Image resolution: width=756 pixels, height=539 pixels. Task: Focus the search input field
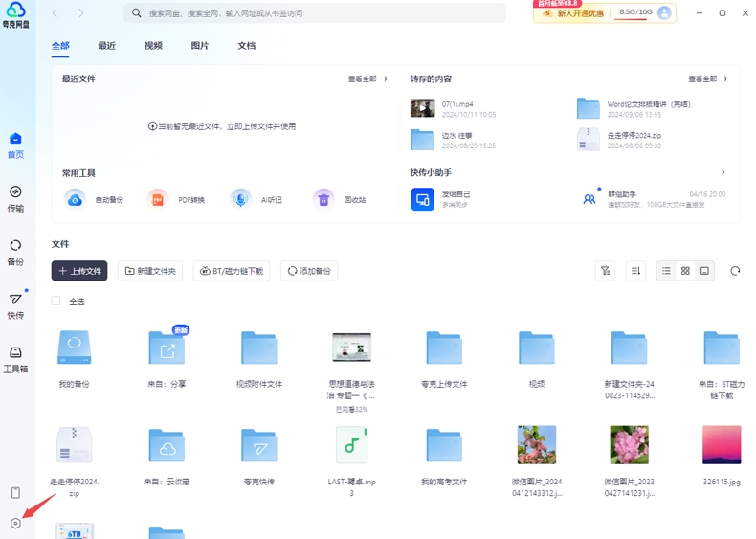pos(314,13)
